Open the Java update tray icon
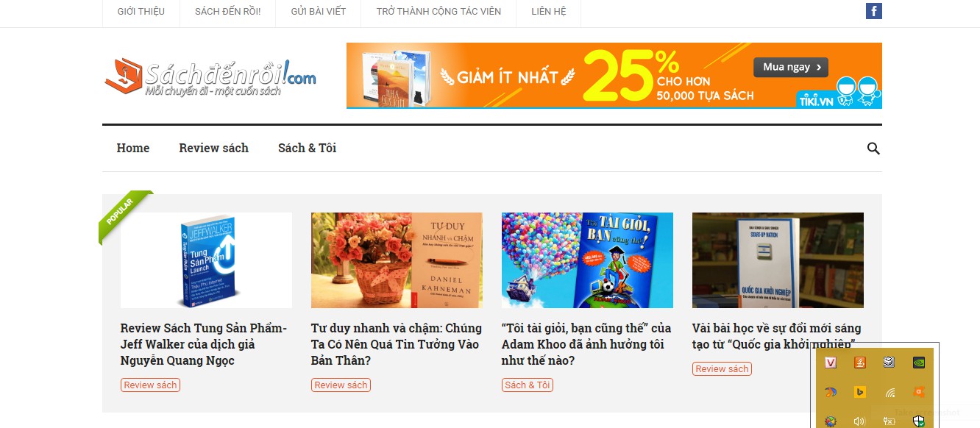 point(860,363)
